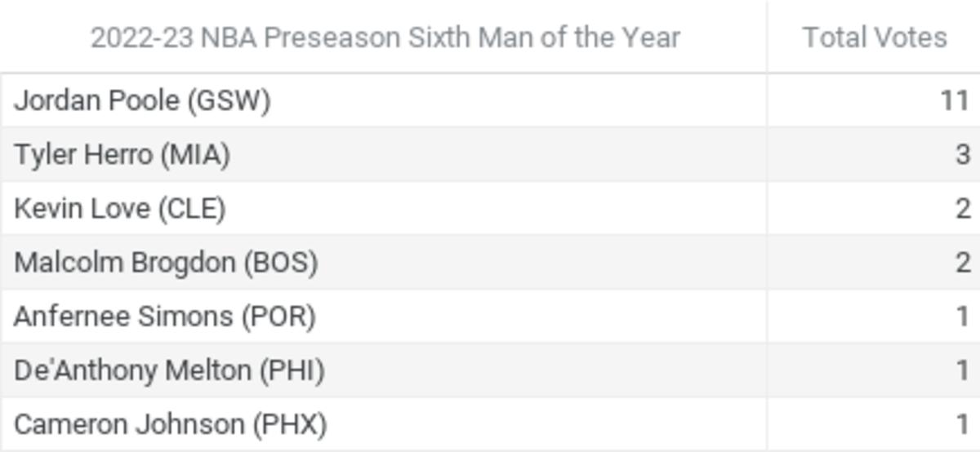Select the Anfernee Simons name cell
Screen dimensions: 980x452
(x=165, y=316)
